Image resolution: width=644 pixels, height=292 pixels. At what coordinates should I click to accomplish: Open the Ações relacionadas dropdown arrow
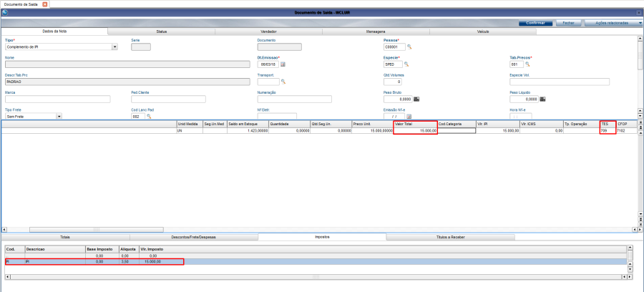[x=640, y=24]
